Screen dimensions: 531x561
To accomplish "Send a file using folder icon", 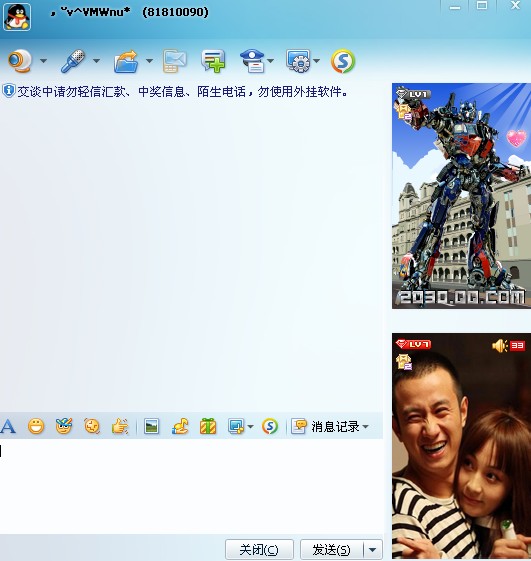I will (126, 62).
